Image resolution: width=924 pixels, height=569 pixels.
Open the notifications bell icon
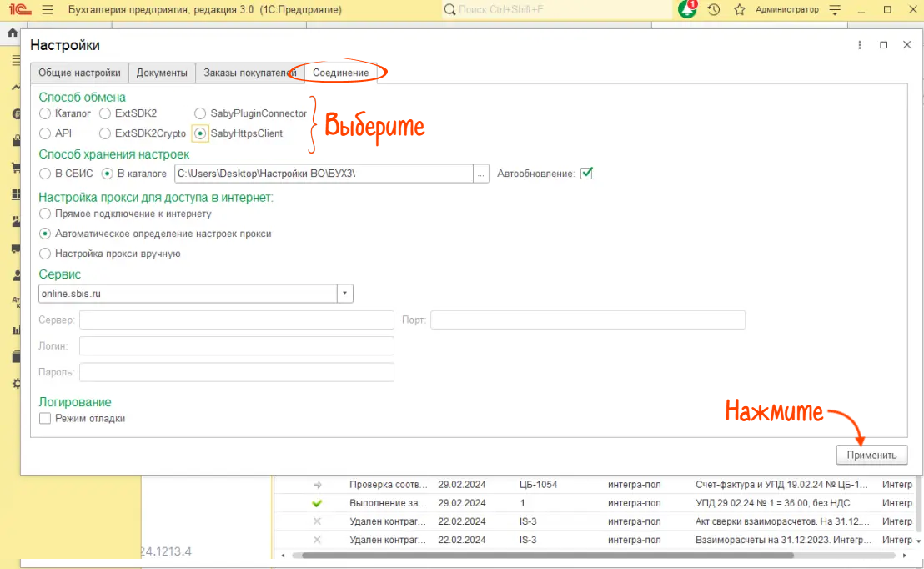pyautogui.click(x=686, y=10)
